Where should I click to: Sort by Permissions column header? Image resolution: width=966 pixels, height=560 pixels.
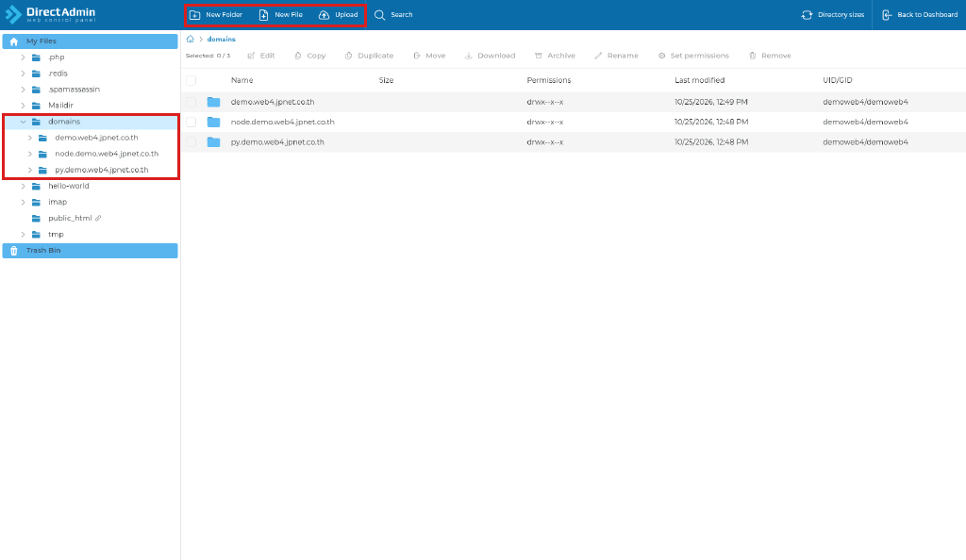[549, 81]
